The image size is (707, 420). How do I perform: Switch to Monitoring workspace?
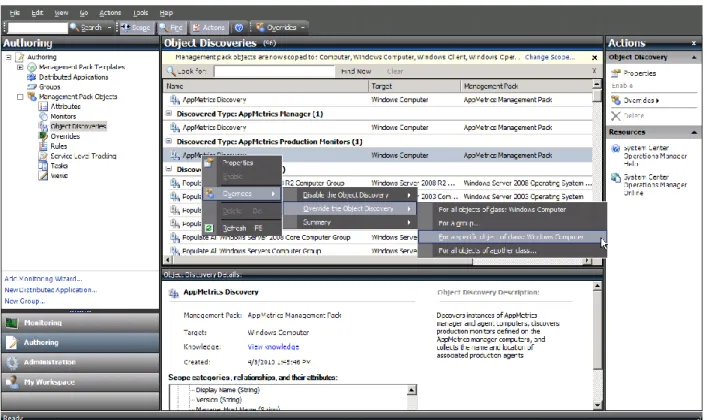80,323
